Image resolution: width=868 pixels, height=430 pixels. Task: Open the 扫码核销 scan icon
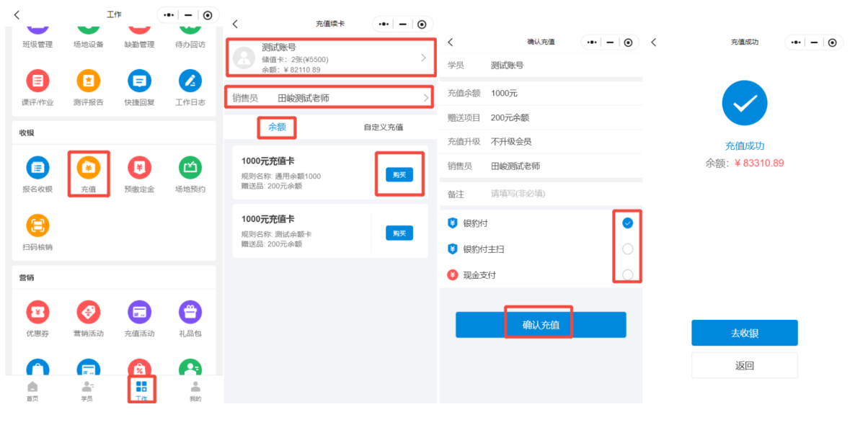pos(37,225)
